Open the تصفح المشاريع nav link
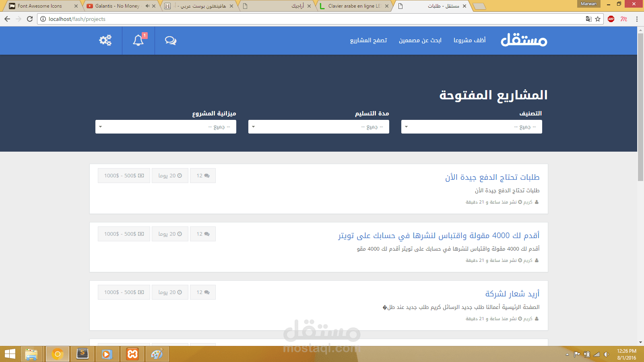The height and width of the screenshot is (362, 644). pyautogui.click(x=369, y=40)
